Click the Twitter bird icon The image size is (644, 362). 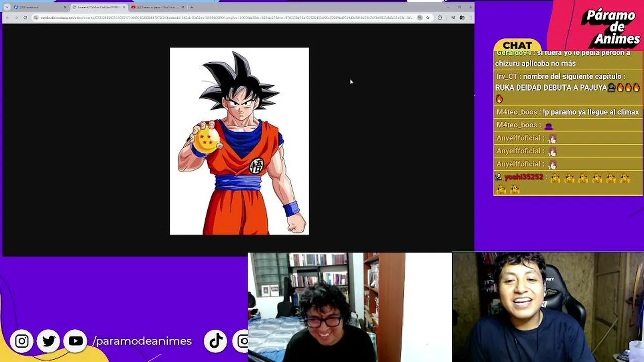click(x=49, y=341)
